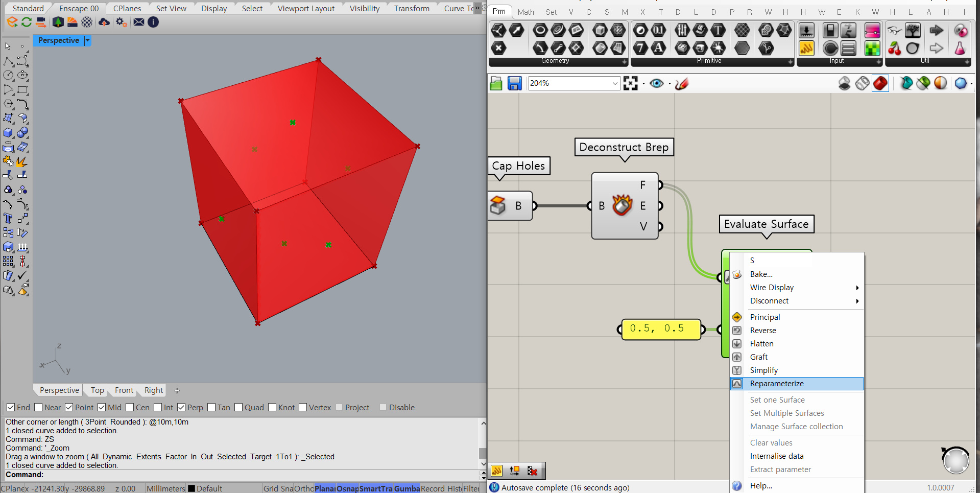980x493 pixels.
Task: Toggle the End osnap checkbox
Action: pyautogui.click(x=10, y=407)
